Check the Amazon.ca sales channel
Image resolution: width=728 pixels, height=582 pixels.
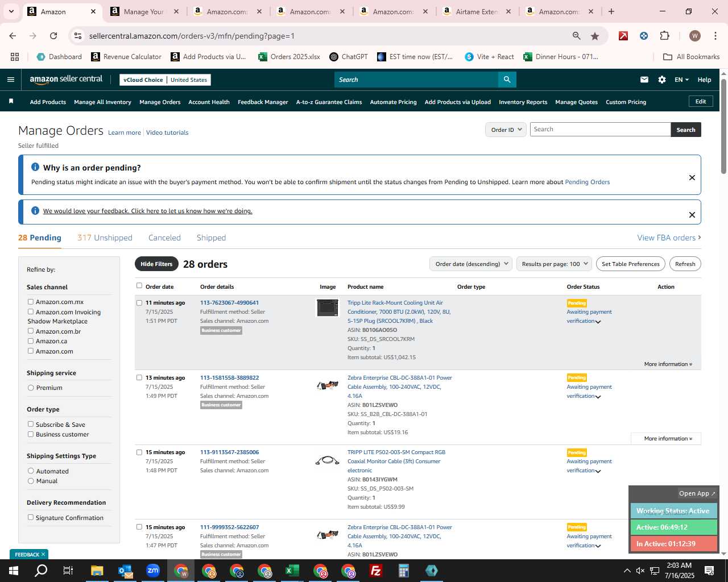point(31,341)
